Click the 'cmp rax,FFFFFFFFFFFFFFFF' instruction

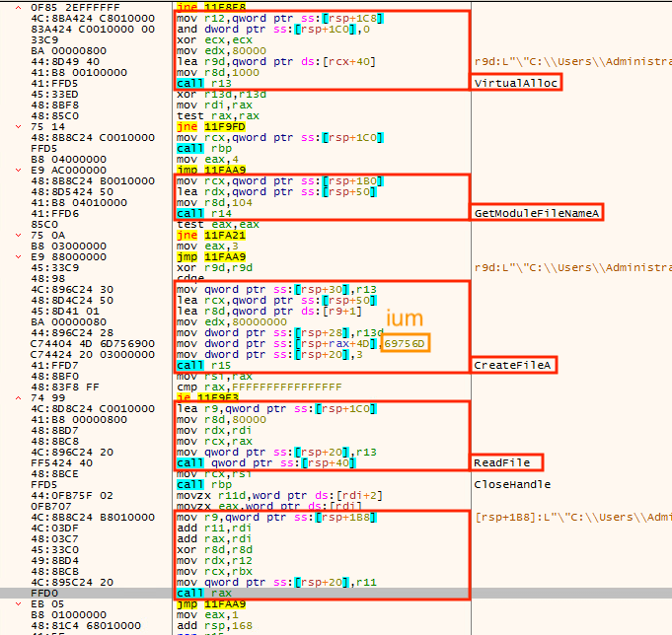pos(260,388)
